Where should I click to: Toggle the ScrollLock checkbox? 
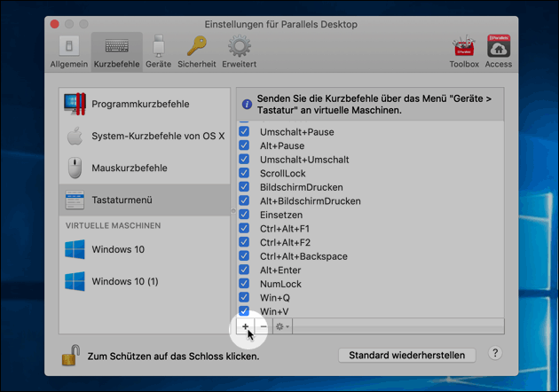pyautogui.click(x=244, y=173)
